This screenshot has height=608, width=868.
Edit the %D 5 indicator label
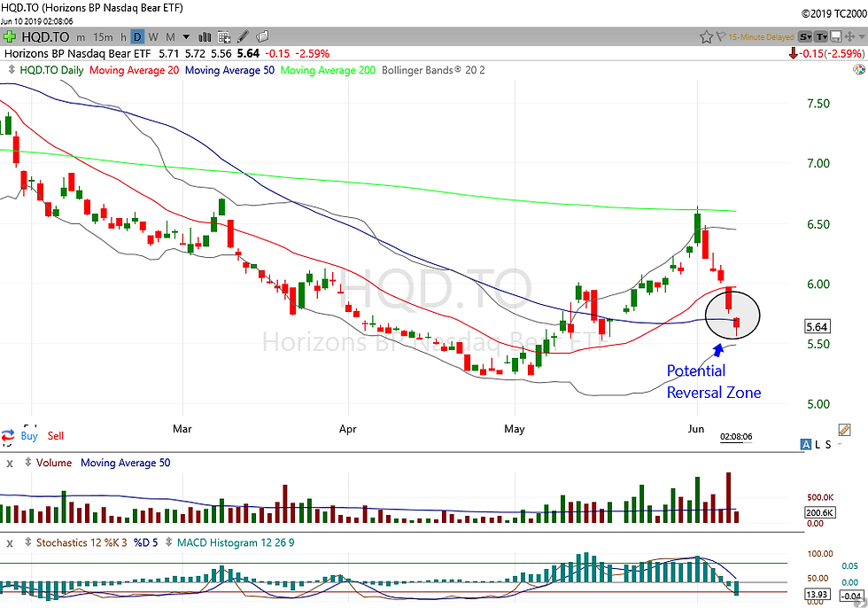(x=145, y=542)
